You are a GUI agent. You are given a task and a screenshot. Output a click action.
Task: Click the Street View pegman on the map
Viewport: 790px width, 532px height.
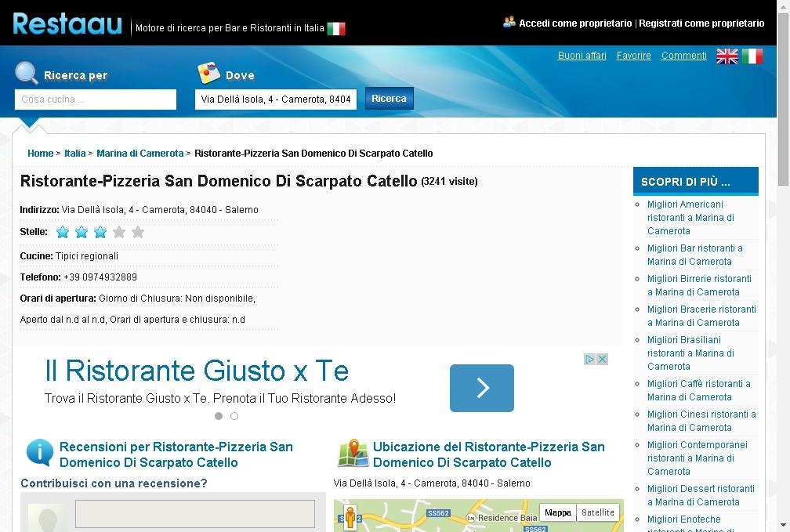point(350,517)
